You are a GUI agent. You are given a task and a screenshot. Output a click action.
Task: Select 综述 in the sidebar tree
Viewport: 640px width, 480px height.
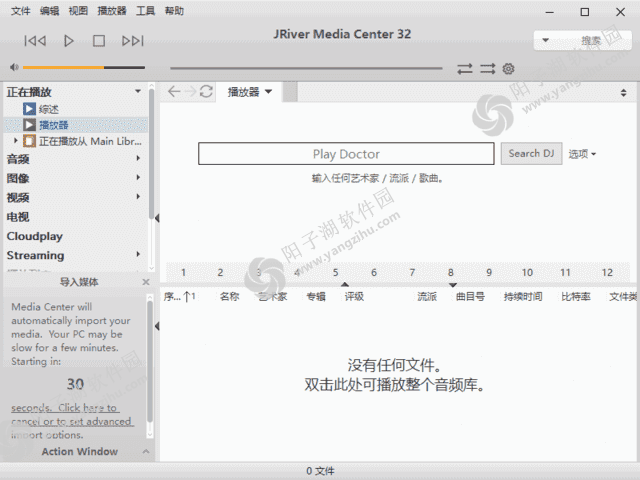(49, 109)
